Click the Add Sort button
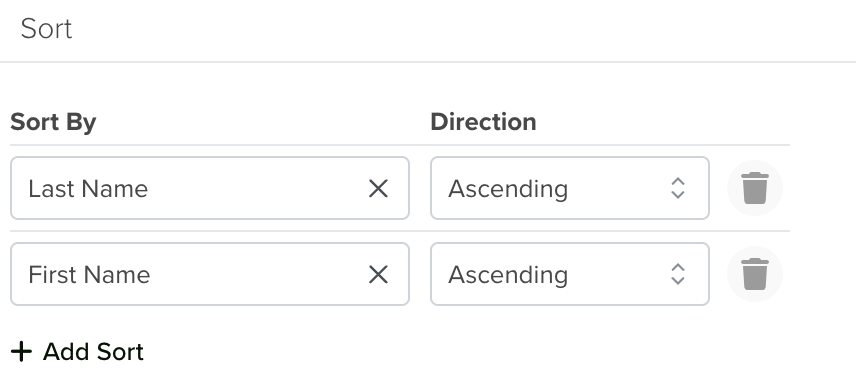This screenshot has width=856, height=386. 77,352
